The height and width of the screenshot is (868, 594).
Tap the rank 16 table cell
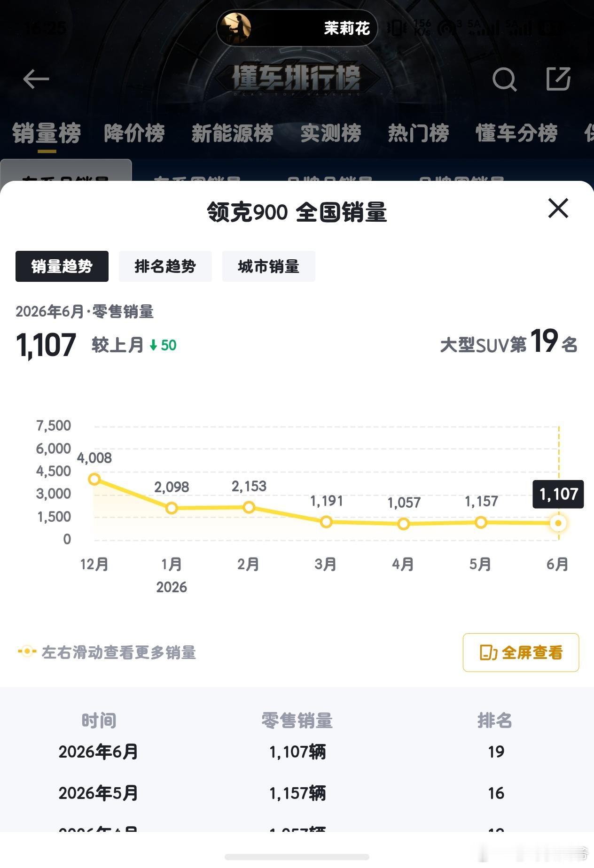pyautogui.click(x=496, y=793)
